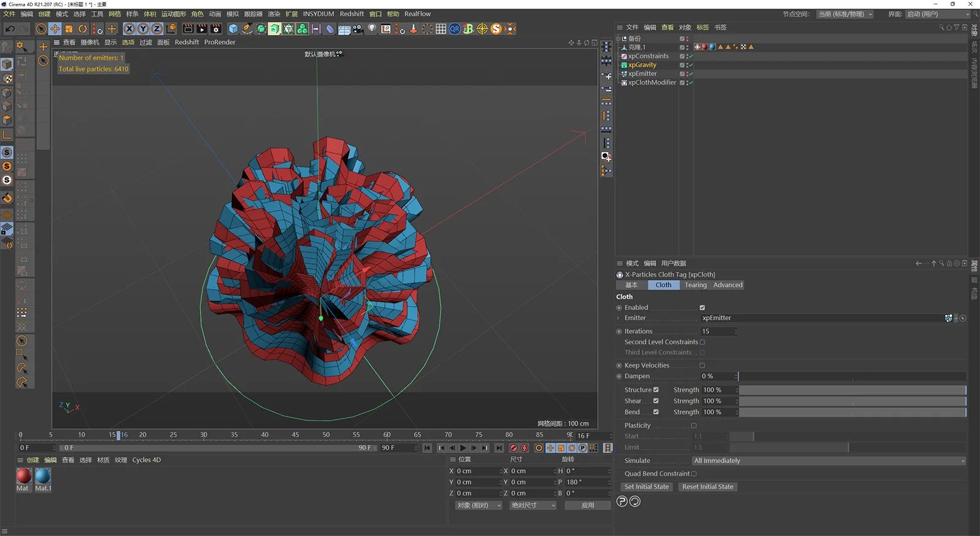
Task: Click the light bulb Light icon
Action: [x=372, y=29]
